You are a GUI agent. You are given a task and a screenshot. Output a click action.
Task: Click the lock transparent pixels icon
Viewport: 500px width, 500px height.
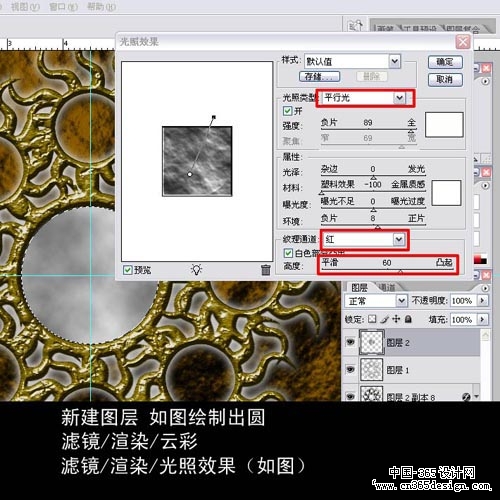coord(372,319)
